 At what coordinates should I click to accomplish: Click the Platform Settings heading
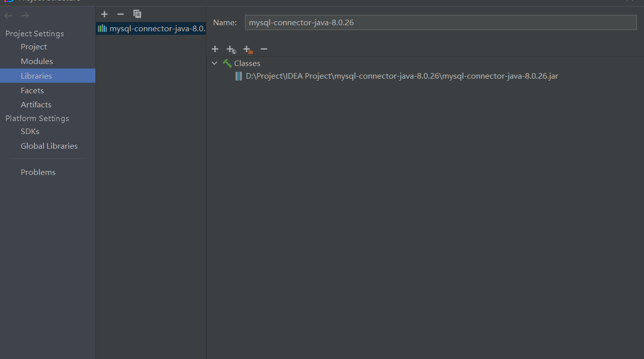click(x=37, y=118)
